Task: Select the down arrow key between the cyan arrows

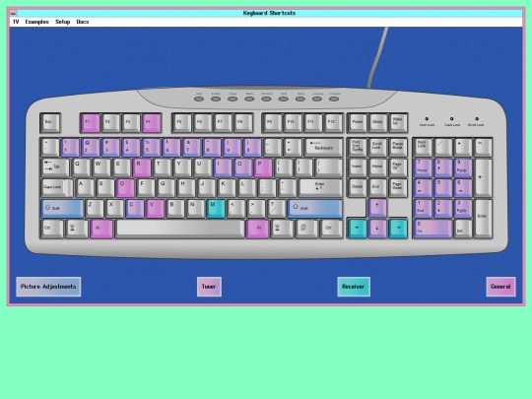Action: (x=377, y=229)
